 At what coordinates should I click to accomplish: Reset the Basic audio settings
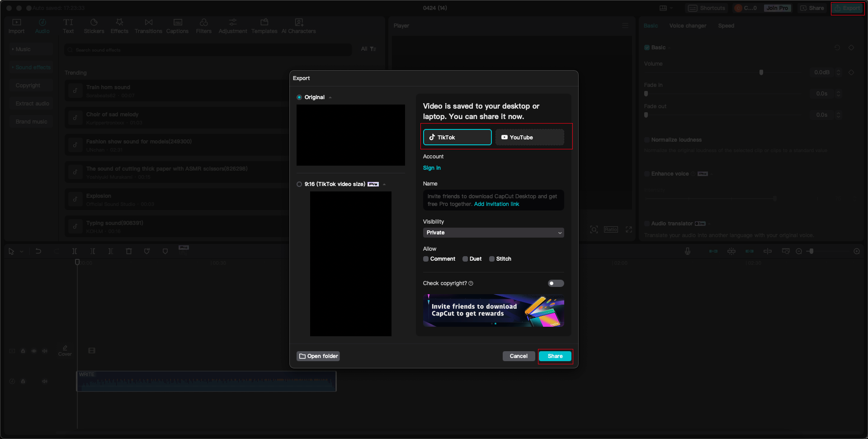(x=837, y=48)
